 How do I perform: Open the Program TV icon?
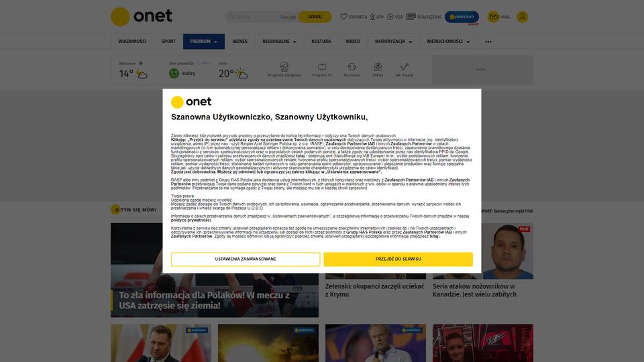[322, 66]
